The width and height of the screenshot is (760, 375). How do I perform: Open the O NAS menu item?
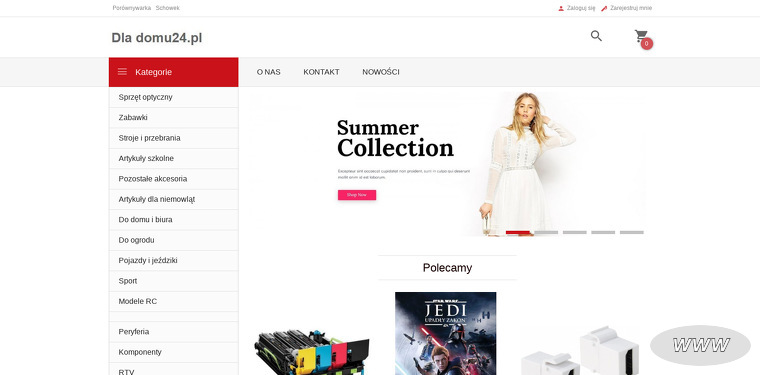click(269, 72)
